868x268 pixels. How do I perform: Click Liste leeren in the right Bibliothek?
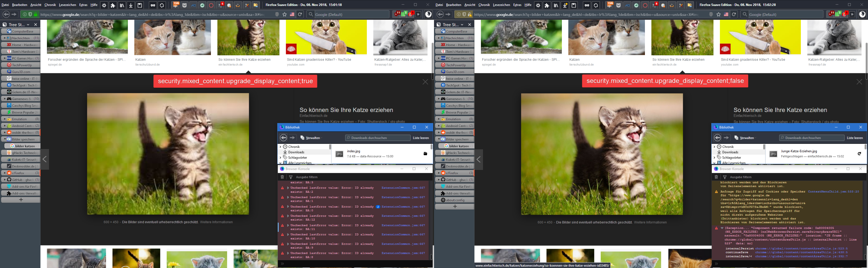854,138
